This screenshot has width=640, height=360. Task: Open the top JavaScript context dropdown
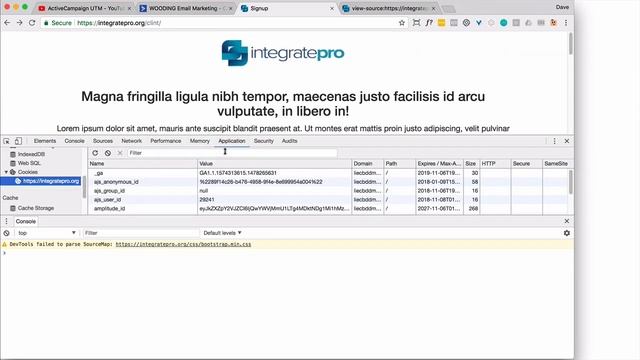click(47, 233)
